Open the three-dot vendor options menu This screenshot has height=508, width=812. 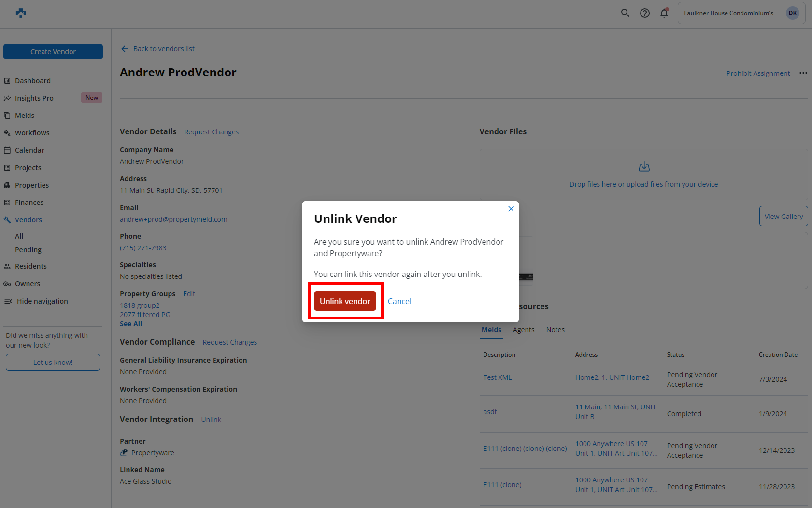(803, 73)
